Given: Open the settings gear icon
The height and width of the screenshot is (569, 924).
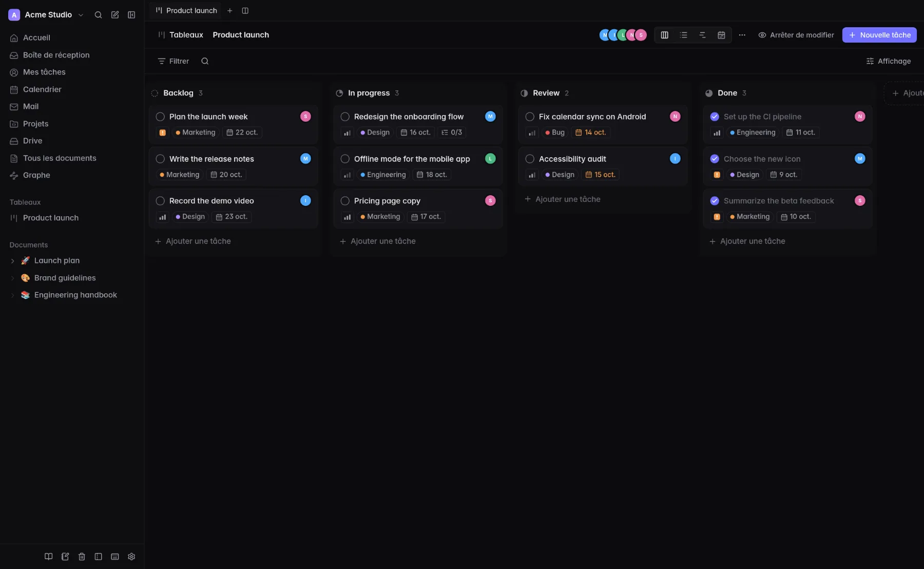Looking at the screenshot, I should pyautogui.click(x=131, y=557).
